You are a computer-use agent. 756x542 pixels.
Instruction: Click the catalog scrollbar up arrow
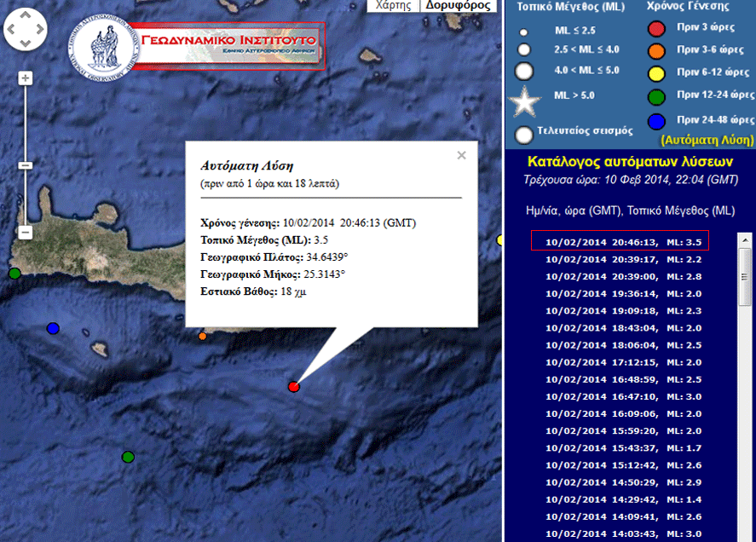tap(746, 241)
